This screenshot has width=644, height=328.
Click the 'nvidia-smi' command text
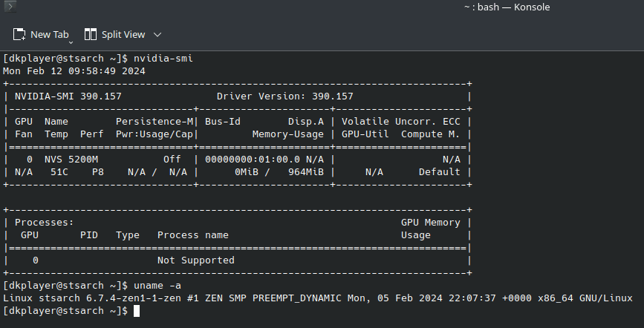[163, 59]
